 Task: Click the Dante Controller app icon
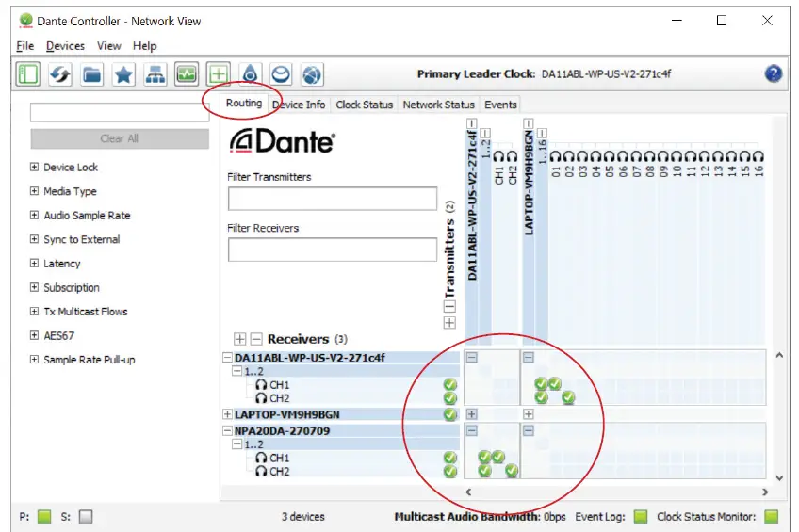click(25, 21)
